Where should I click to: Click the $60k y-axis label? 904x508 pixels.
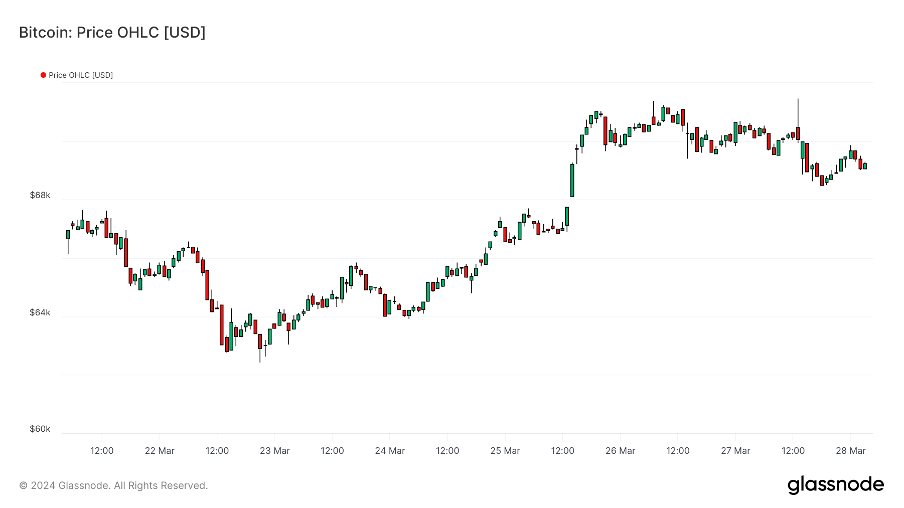pyautogui.click(x=39, y=430)
